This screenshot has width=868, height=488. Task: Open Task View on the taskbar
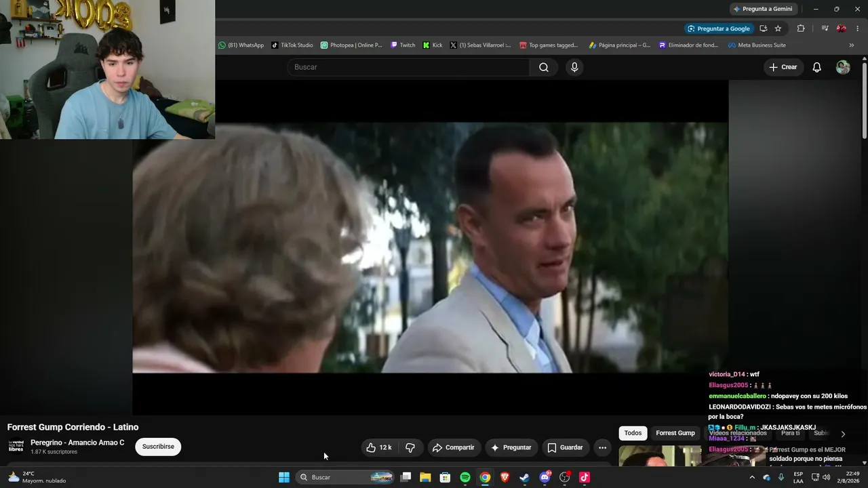tap(406, 477)
